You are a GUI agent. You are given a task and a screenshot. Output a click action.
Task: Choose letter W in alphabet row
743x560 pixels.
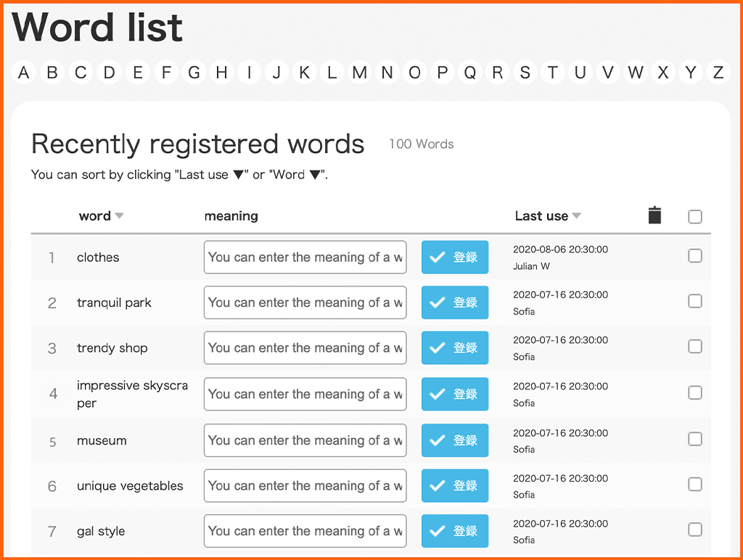[636, 73]
